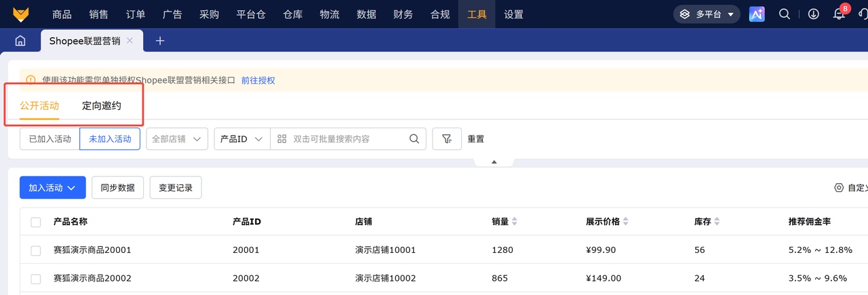868x295 pixels.
Task: Open the 设置 menu
Action: click(513, 14)
